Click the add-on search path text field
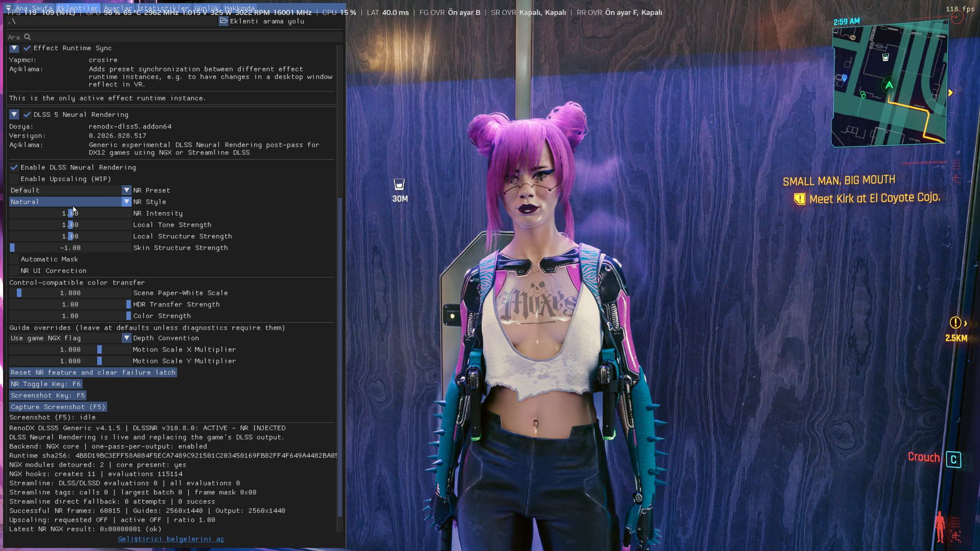 click(x=112, y=21)
